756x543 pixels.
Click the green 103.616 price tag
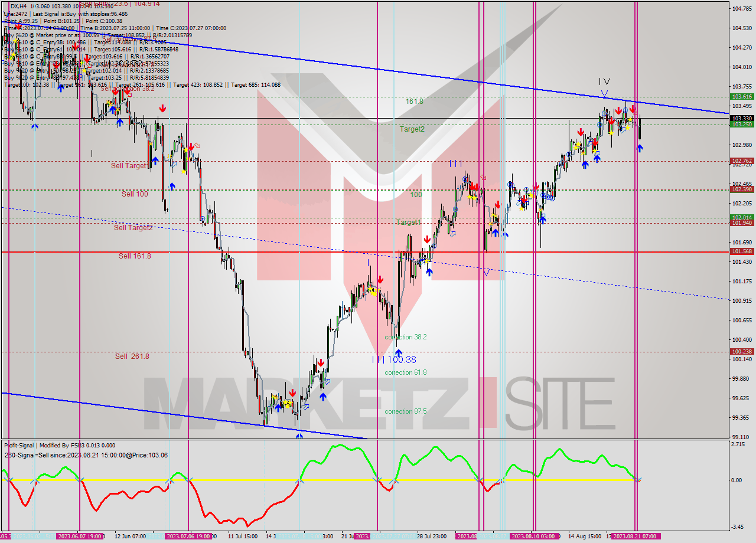[742, 96]
